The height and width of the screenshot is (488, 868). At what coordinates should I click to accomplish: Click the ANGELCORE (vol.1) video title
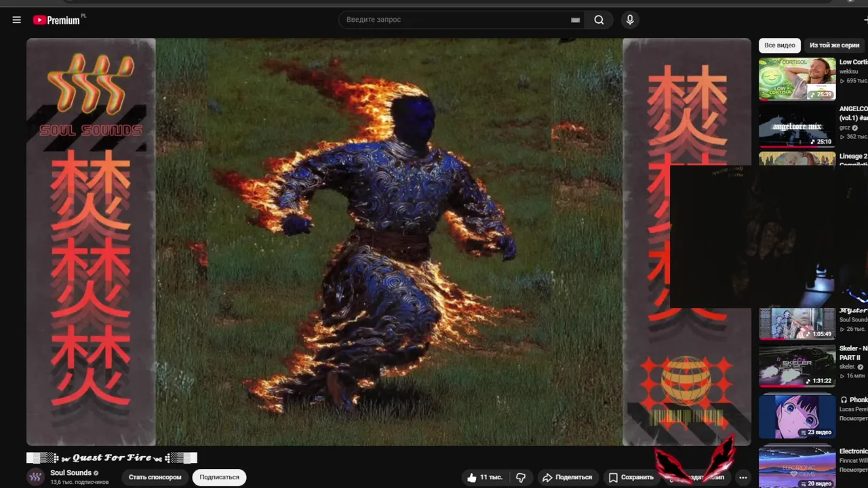[853, 113]
